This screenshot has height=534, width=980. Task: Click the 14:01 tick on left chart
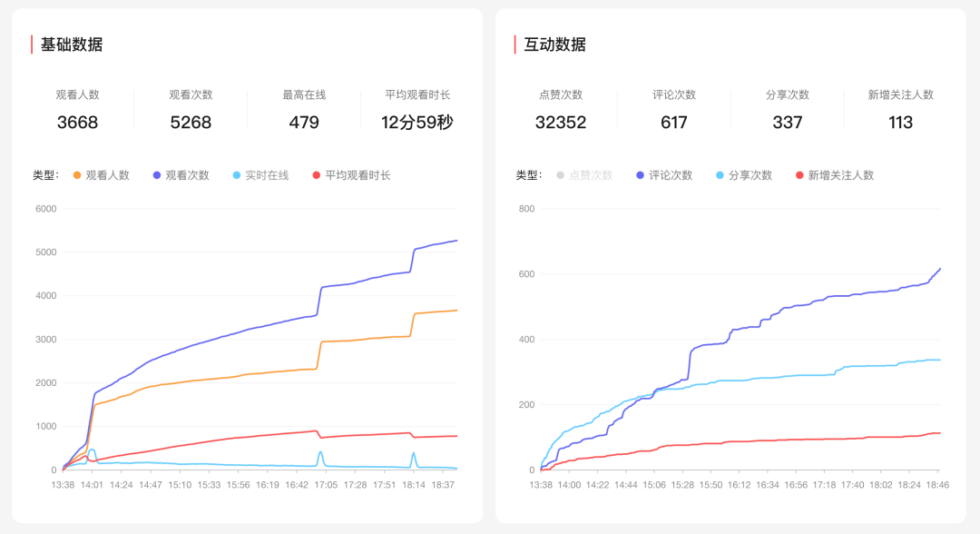pyautogui.click(x=92, y=485)
